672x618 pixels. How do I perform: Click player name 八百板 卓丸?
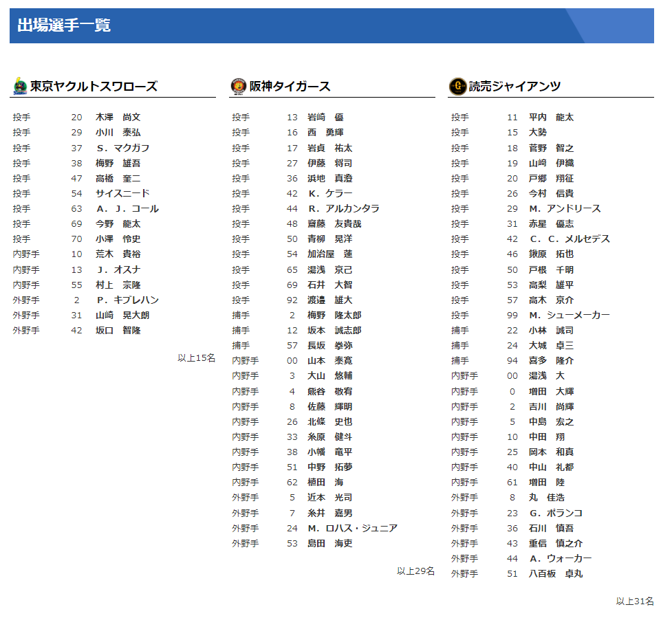556,574
